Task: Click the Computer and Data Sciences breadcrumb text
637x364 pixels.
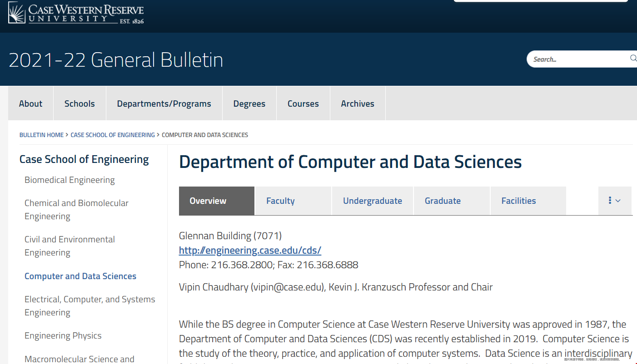Action: [x=205, y=135]
